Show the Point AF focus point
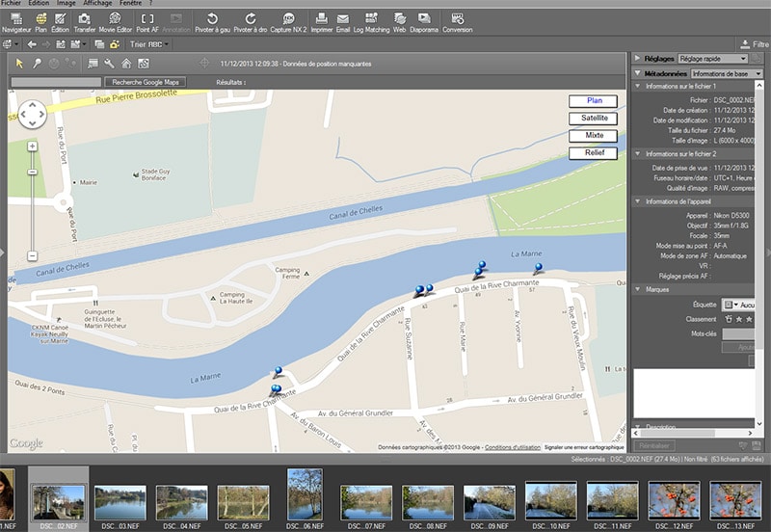Screen dimensions: 771x532 [x=147, y=22]
